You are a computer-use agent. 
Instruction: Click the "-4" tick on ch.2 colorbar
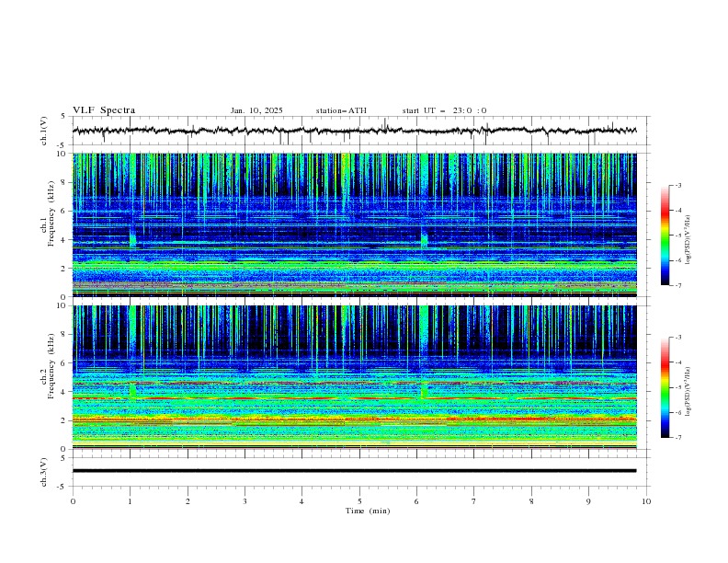677,362
